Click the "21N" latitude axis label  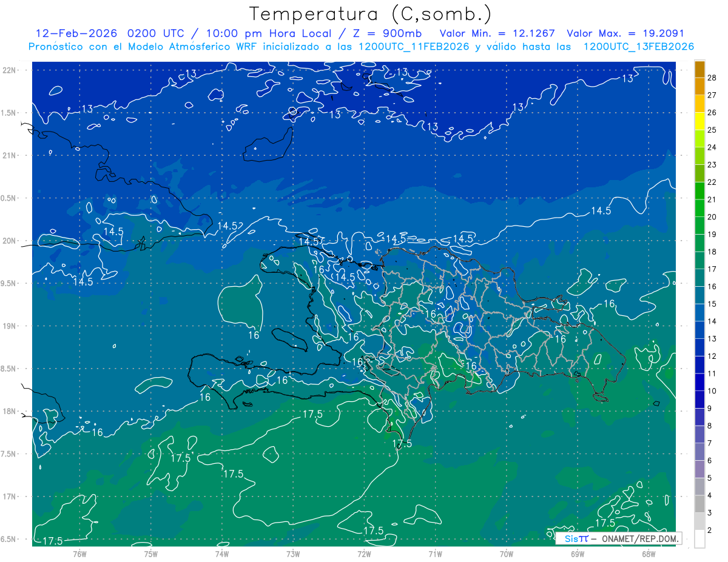10,156
